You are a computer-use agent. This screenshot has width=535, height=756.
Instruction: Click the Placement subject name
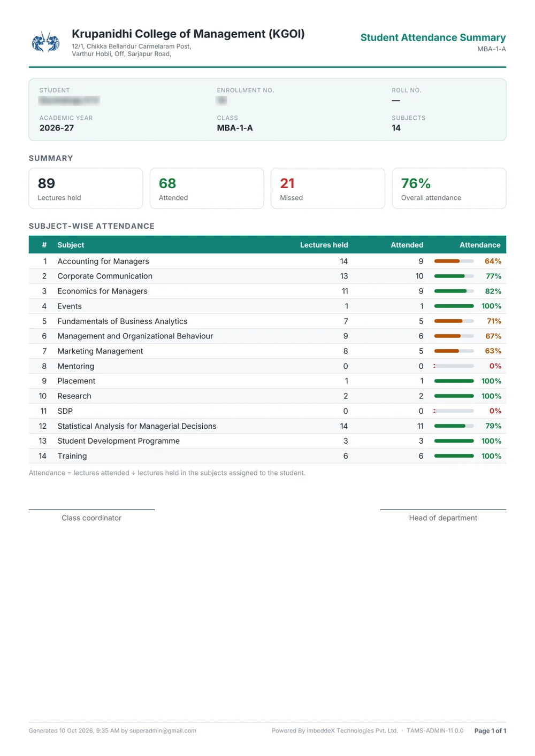click(77, 381)
